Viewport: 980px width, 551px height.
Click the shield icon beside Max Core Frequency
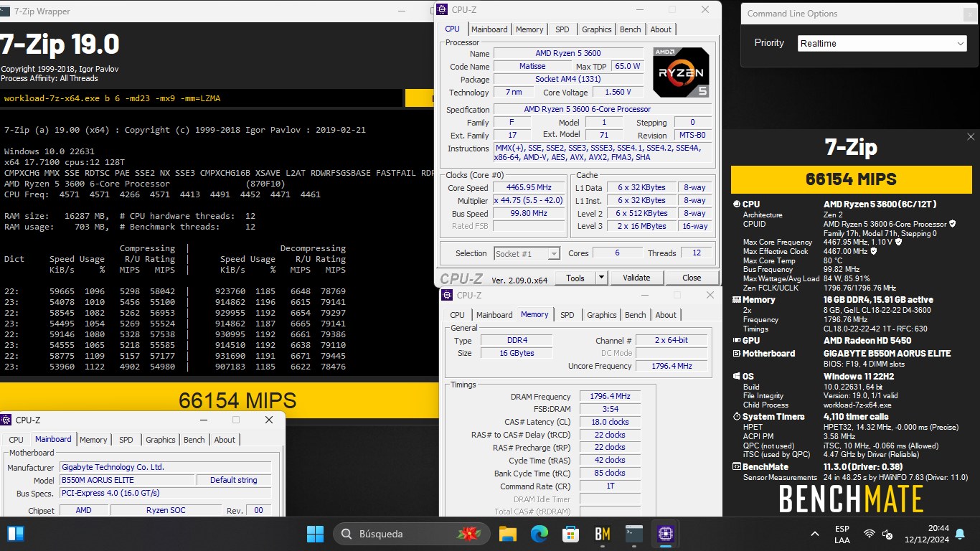point(899,242)
